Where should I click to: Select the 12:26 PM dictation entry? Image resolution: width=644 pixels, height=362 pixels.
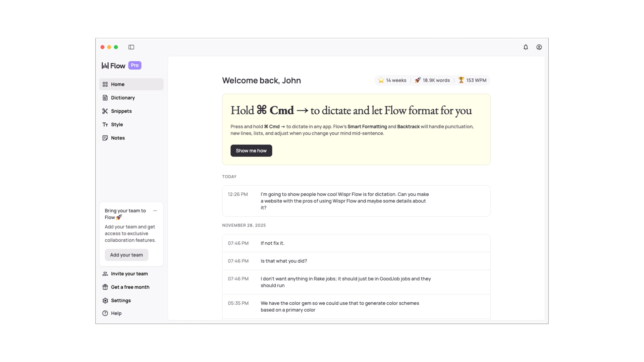pos(356,201)
